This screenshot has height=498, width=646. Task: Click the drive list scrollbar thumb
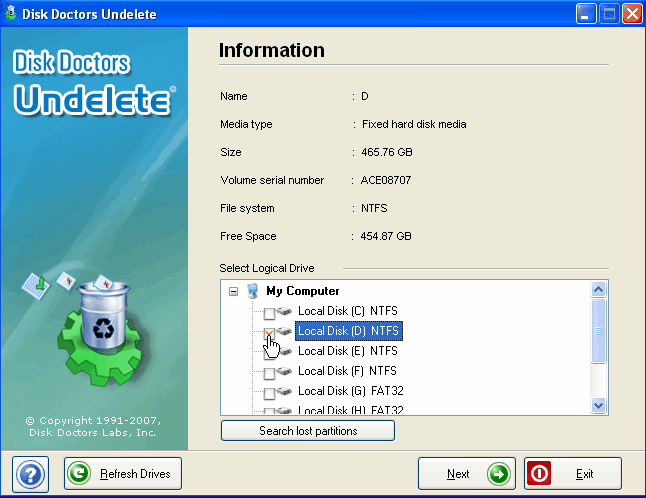[598, 331]
